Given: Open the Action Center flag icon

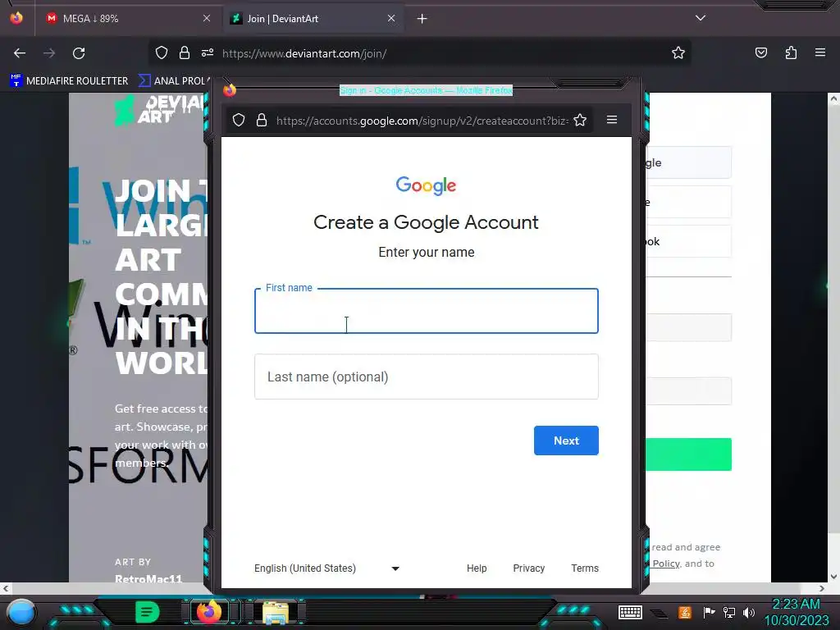Looking at the screenshot, I should click(x=709, y=612).
